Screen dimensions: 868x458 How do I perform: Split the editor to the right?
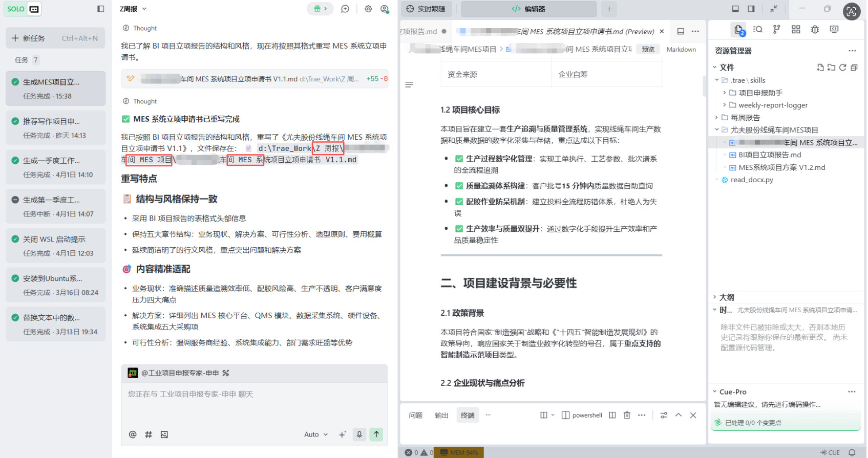(x=681, y=31)
